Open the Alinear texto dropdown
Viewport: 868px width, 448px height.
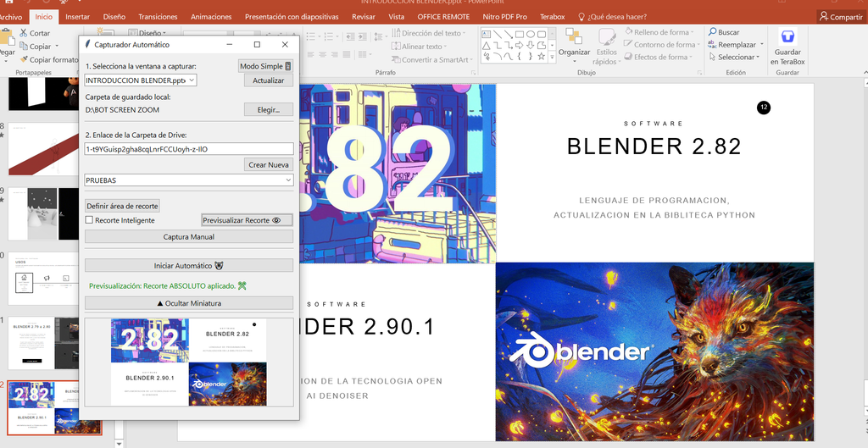[446, 47]
